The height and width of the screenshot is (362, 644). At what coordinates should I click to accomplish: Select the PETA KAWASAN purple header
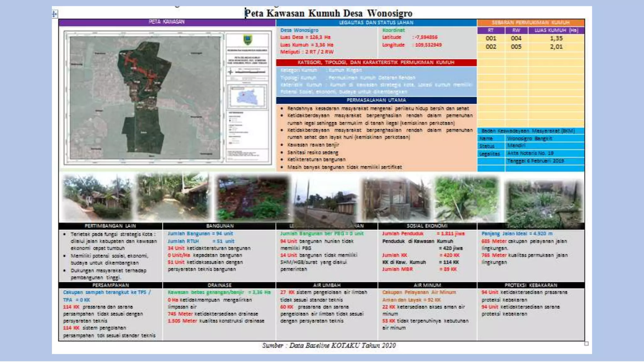[167, 22]
